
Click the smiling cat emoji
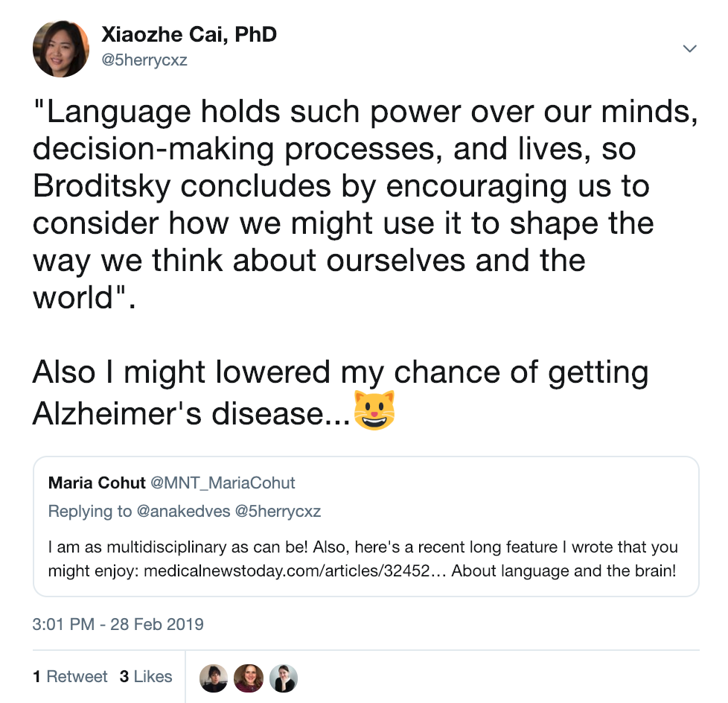click(x=374, y=410)
